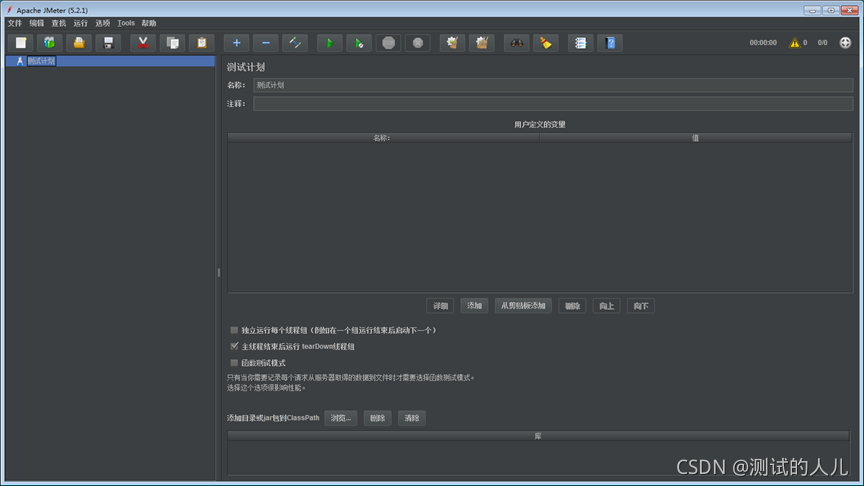Viewport: 864px width, 486px height.
Task: Click the 添加 variable button
Action: click(x=474, y=306)
